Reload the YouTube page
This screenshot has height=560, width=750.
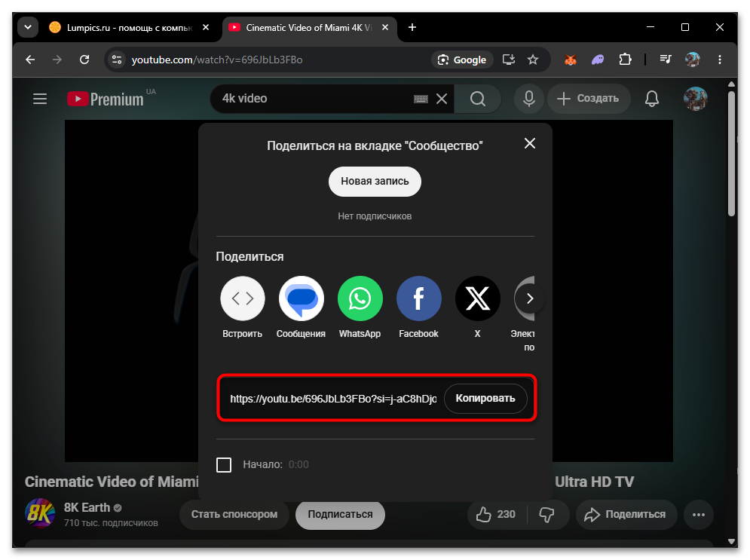(x=84, y=60)
